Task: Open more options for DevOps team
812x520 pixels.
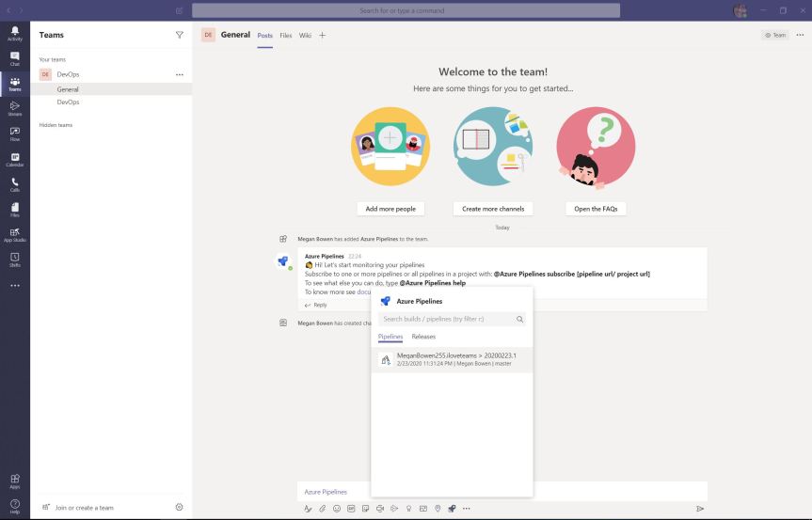Action: coord(180,74)
